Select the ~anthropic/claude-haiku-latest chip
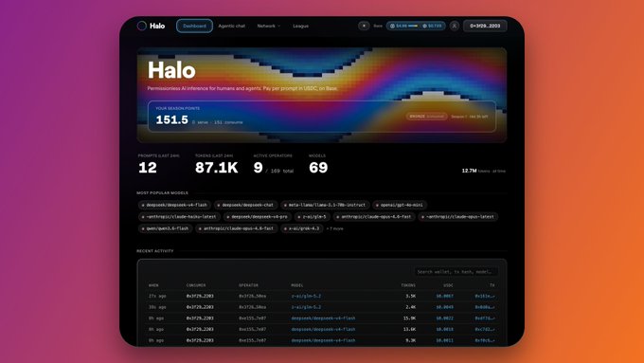The height and width of the screenshot is (363, 644). [179, 217]
